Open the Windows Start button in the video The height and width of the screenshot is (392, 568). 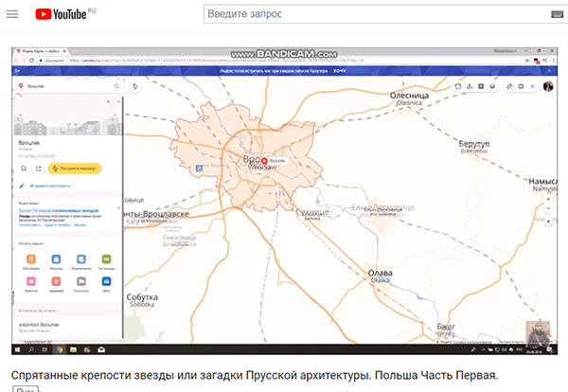17,349
